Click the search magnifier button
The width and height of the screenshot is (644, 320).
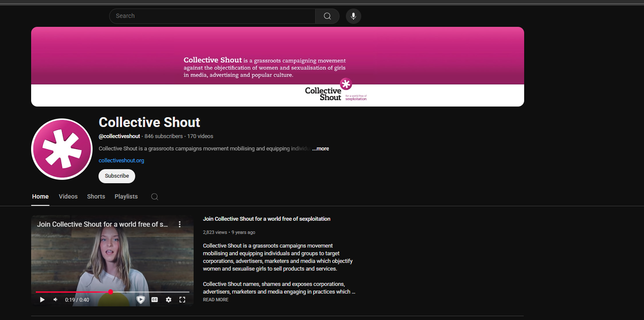327,16
